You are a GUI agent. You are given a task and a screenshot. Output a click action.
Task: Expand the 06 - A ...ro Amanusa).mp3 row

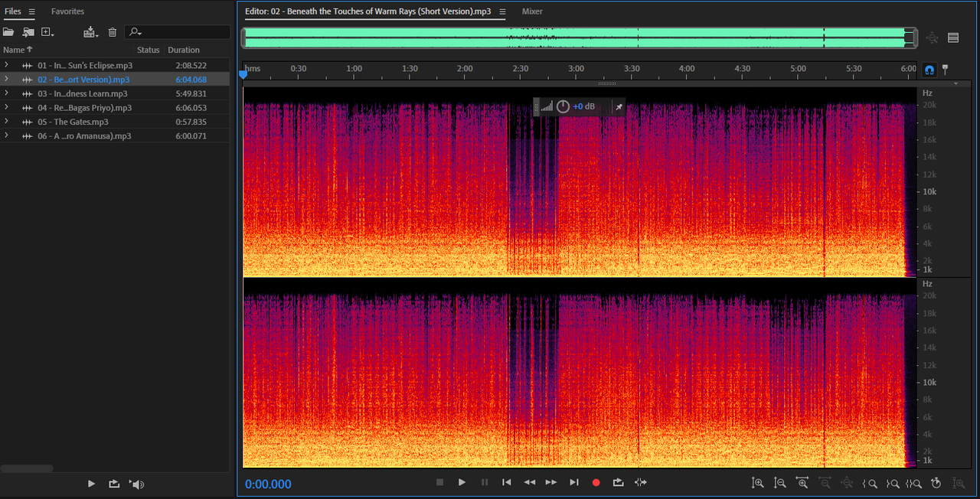tap(6, 135)
